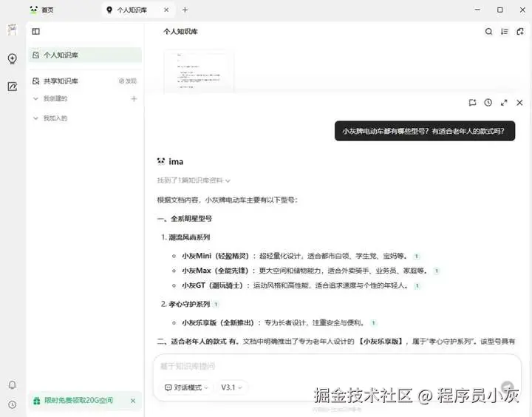532x417 pixels.
Task: Minimize the application window
Action: [x=477, y=10]
